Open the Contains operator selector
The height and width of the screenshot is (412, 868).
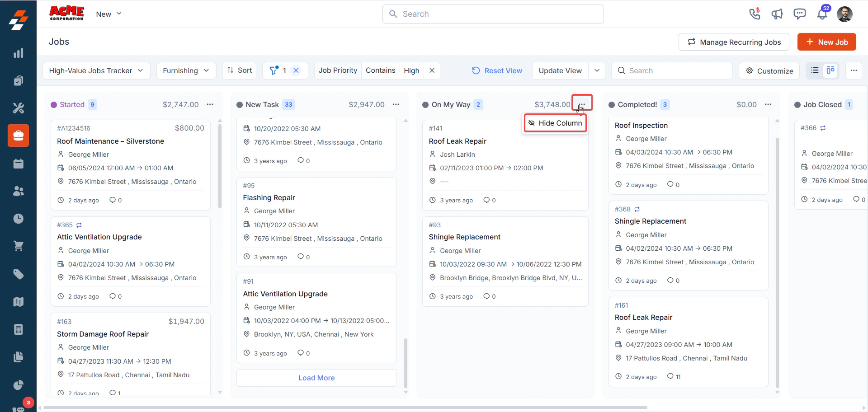381,70
